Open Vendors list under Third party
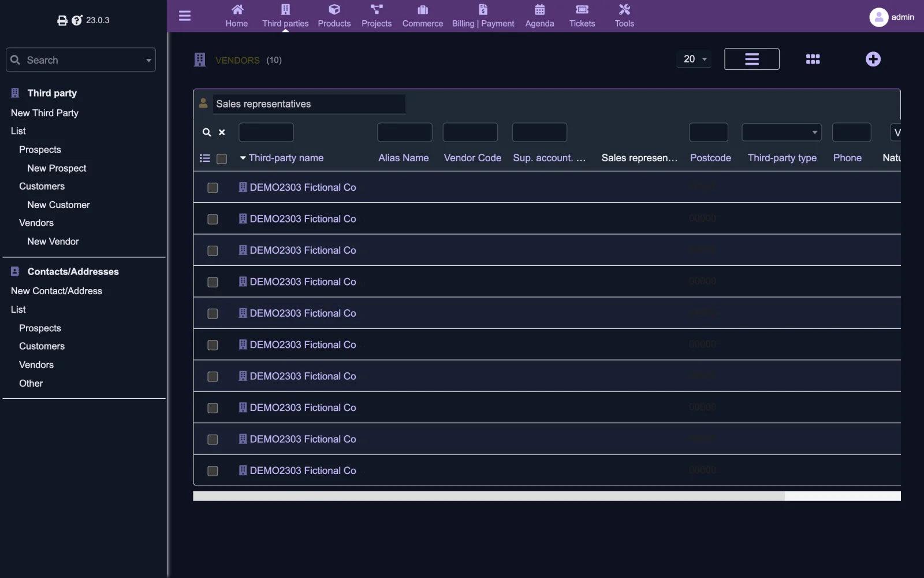This screenshot has width=924, height=578. (36, 223)
